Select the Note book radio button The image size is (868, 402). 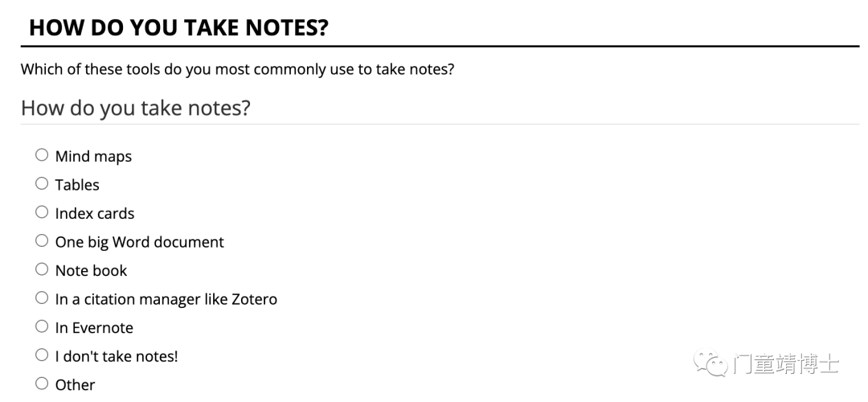[42, 269]
